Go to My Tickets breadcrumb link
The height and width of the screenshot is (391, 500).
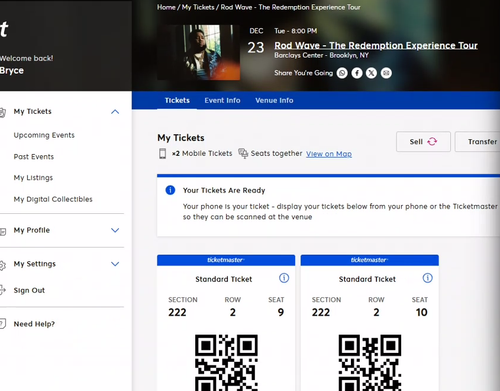pyautogui.click(x=198, y=7)
